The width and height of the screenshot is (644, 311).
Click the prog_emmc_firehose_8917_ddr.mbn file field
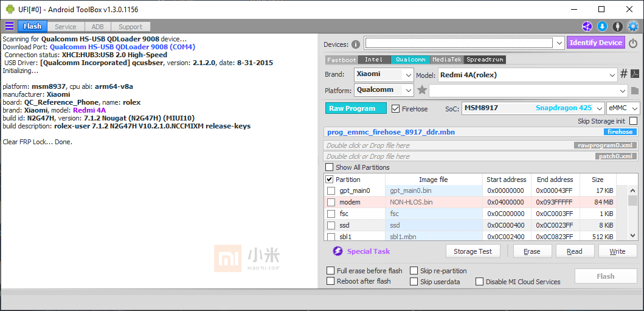tap(482, 132)
